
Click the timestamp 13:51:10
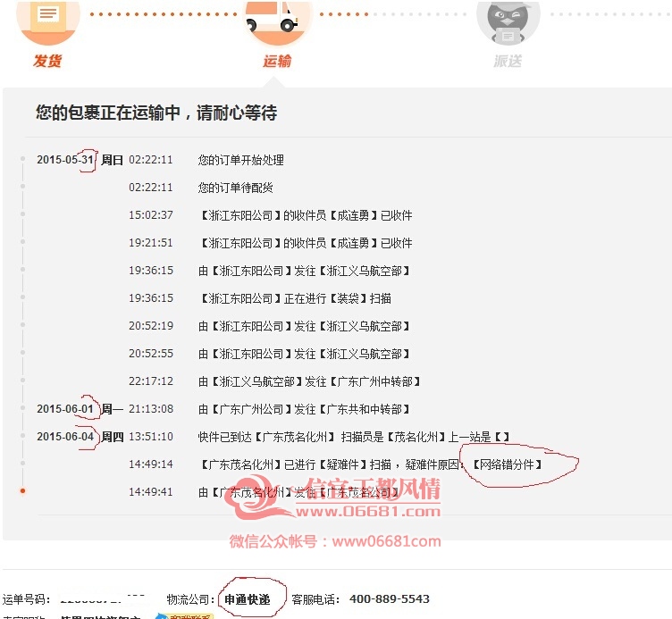[151, 437]
